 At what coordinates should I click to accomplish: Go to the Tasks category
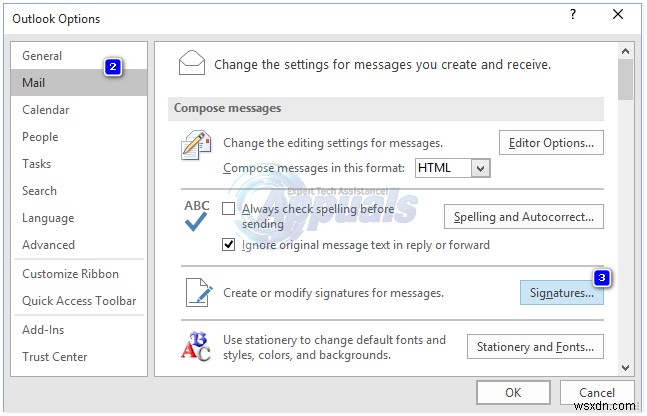79,164
